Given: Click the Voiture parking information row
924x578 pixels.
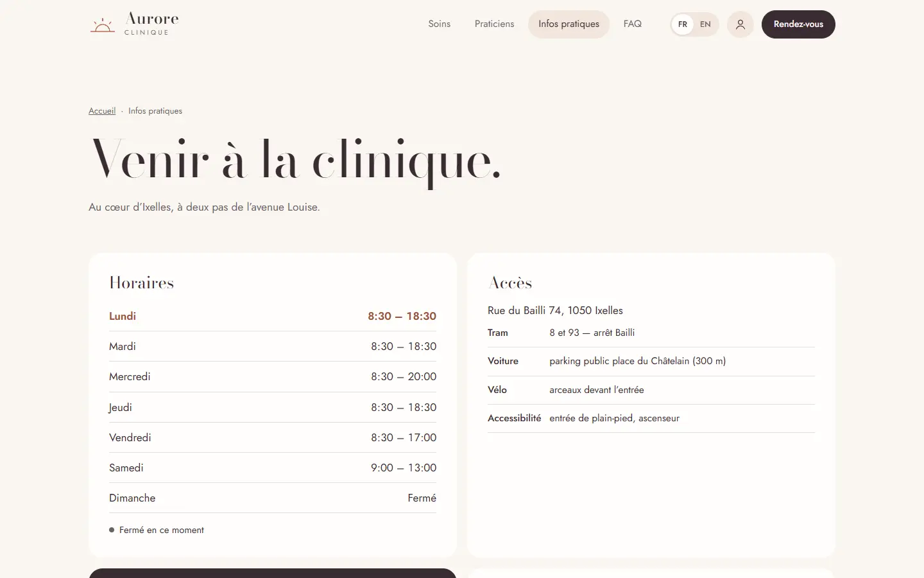Looking at the screenshot, I should point(651,362).
